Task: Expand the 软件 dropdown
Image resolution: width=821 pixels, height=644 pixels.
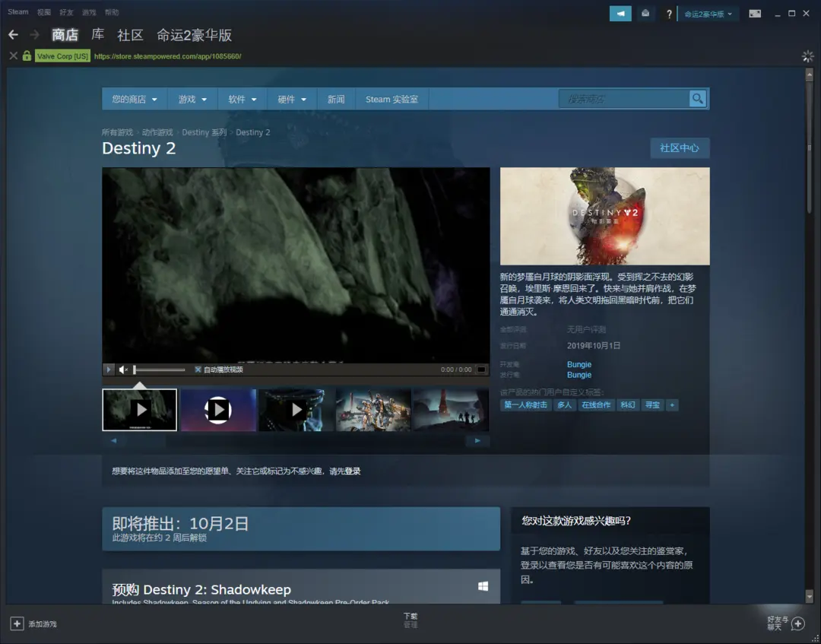Action: coord(242,99)
